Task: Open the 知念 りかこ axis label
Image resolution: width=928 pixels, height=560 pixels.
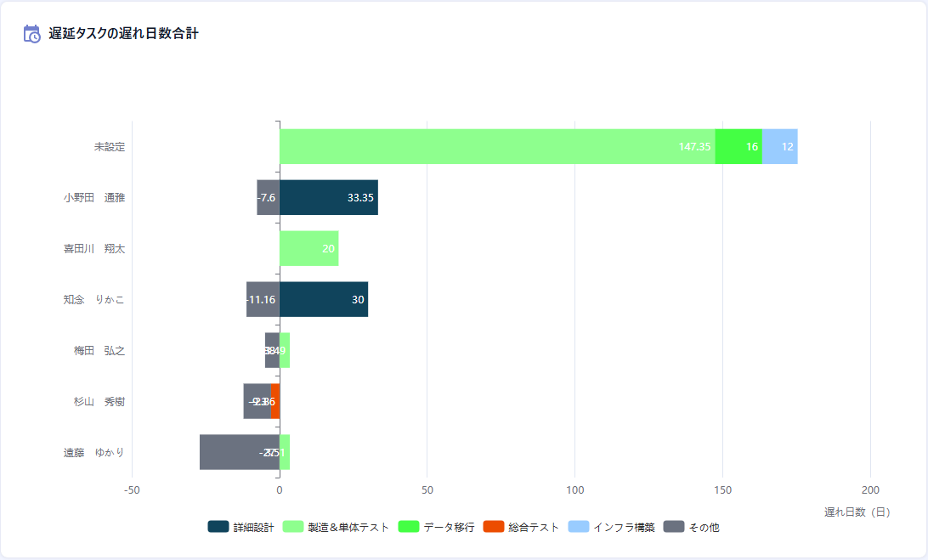Action: (x=93, y=299)
